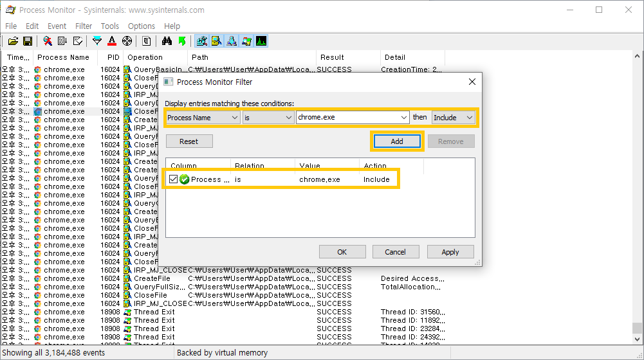
Task: Open the Tools menu
Action: click(x=109, y=26)
